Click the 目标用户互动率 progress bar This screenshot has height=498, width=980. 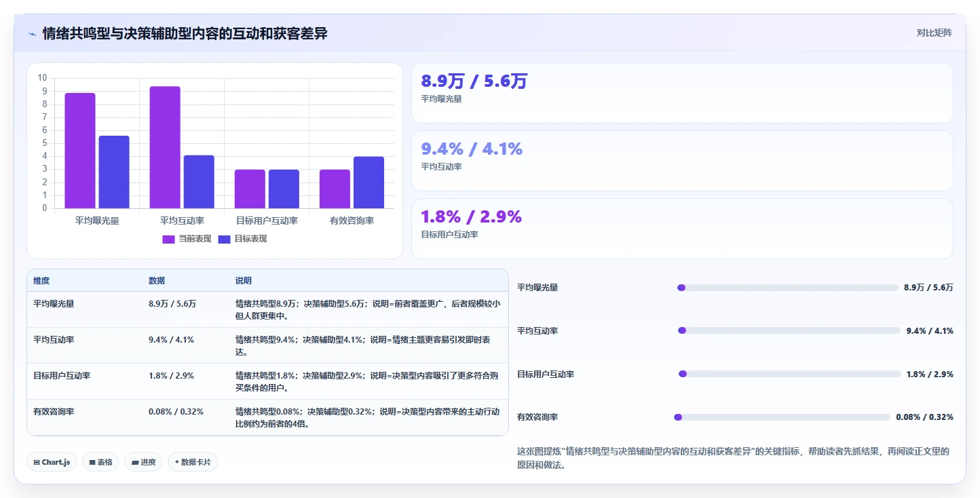pos(790,374)
